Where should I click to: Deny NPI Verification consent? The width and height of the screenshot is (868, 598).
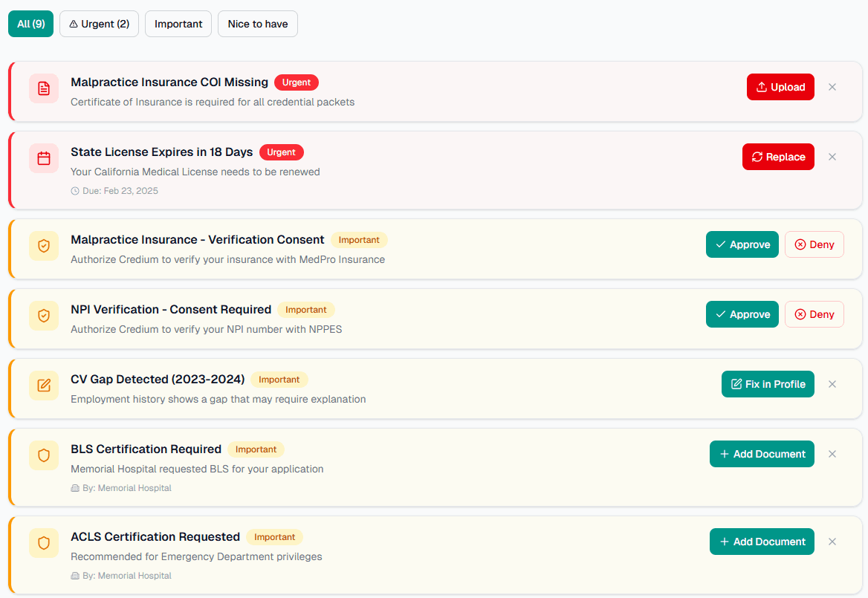tap(814, 314)
